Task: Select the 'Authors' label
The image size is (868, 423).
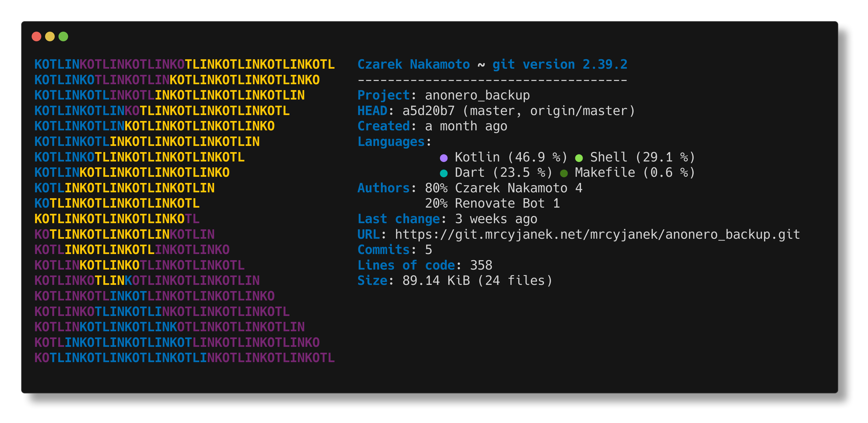Action: (x=384, y=188)
